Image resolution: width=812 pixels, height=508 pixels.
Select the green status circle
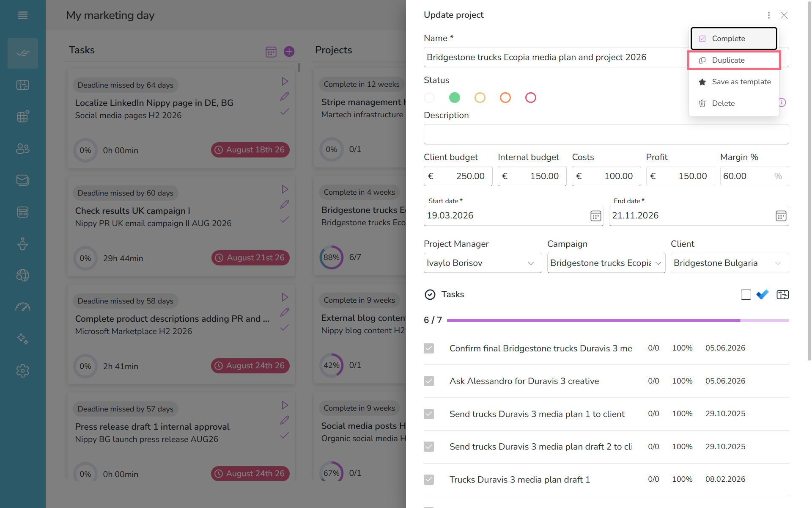pyautogui.click(x=455, y=98)
